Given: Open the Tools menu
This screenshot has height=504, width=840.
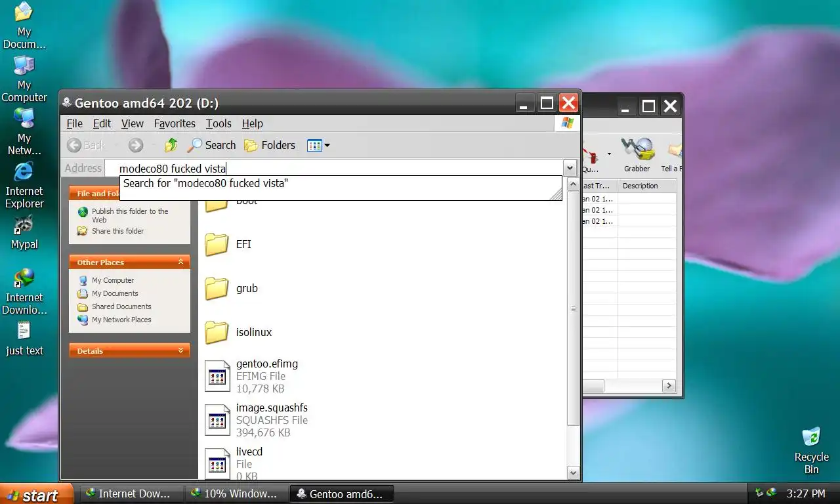Looking at the screenshot, I should pyautogui.click(x=219, y=123).
